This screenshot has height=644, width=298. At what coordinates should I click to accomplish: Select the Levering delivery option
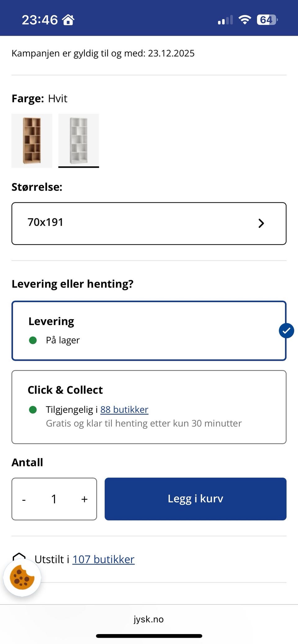coord(148,330)
